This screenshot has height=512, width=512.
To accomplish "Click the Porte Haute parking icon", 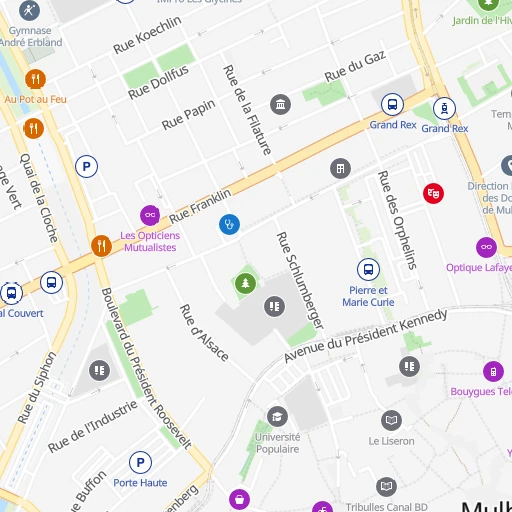I will pyautogui.click(x=140, y=462).
